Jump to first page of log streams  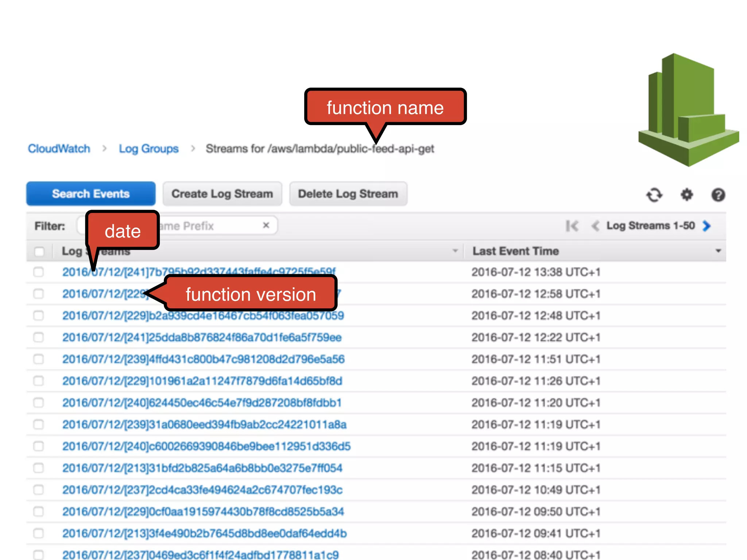(x=572, y=226)
